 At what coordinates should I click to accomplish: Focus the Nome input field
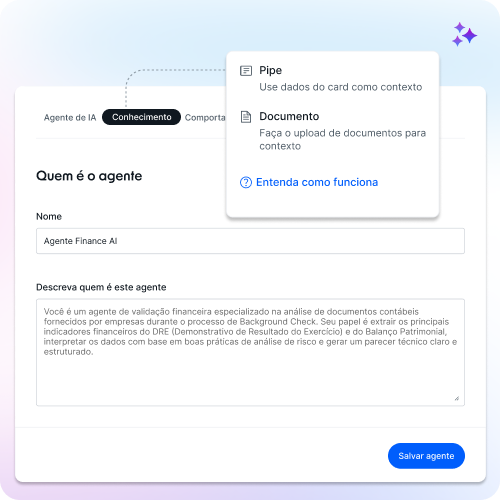pos(250,241)
